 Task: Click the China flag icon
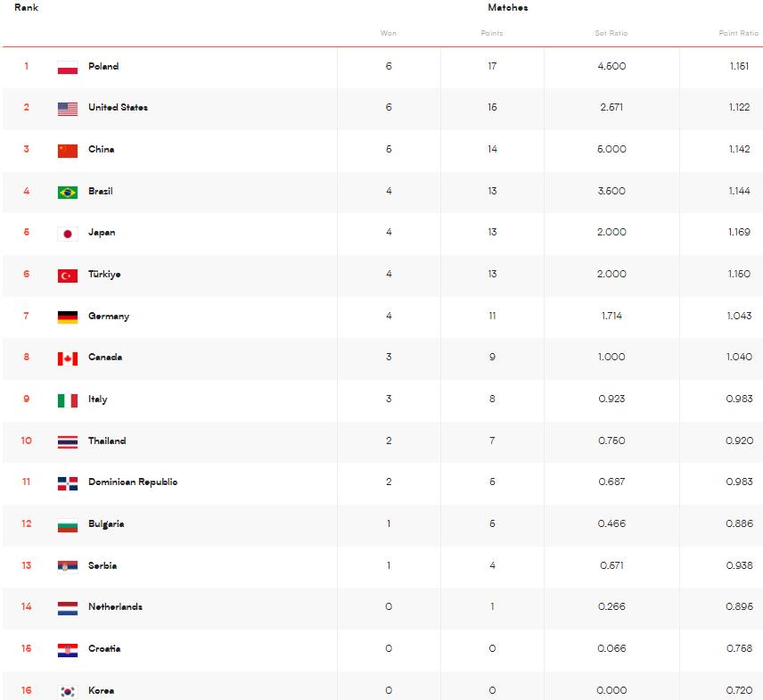coord(68,151)
